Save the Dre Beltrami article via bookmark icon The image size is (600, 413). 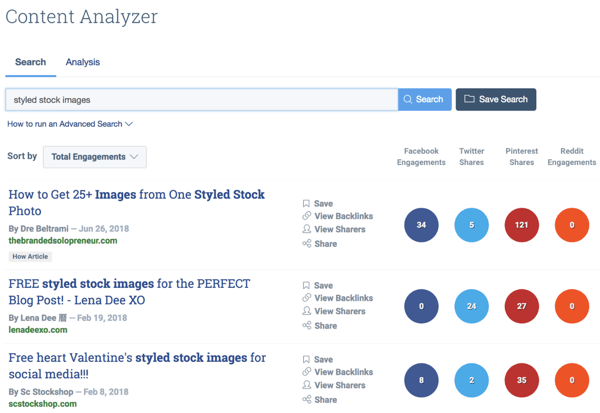click(x=306, y=204)
